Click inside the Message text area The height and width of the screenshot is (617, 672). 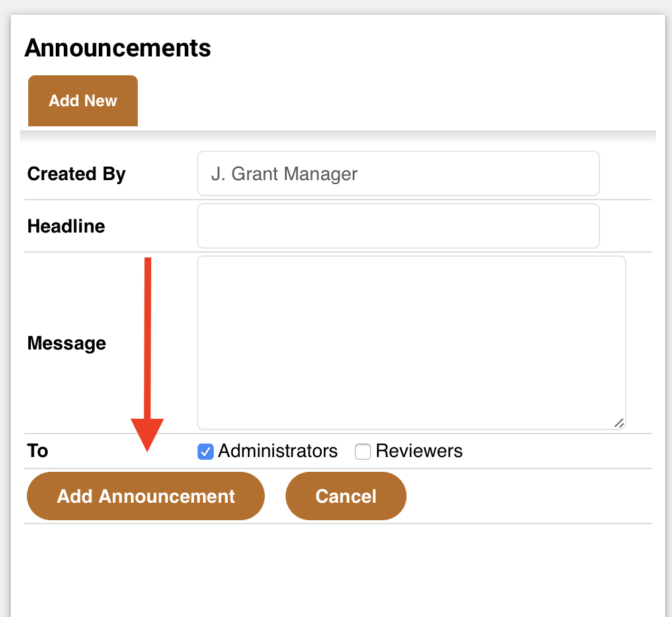click(411, 343)
